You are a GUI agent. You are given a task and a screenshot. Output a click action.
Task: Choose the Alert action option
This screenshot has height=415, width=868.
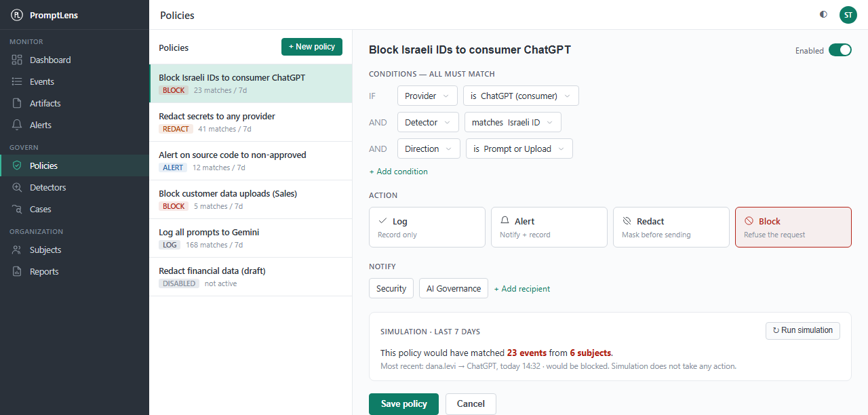tap(549, 227)
